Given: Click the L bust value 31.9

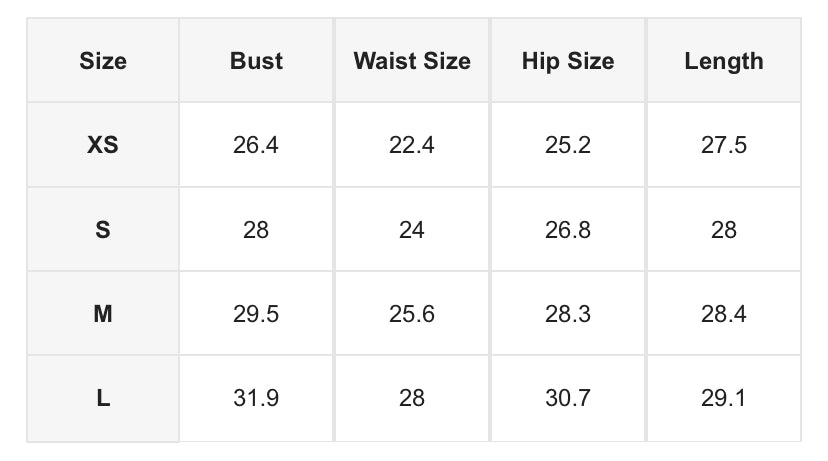Looking at the screenshot, I should pyautogui.click(x=256, y=398).
